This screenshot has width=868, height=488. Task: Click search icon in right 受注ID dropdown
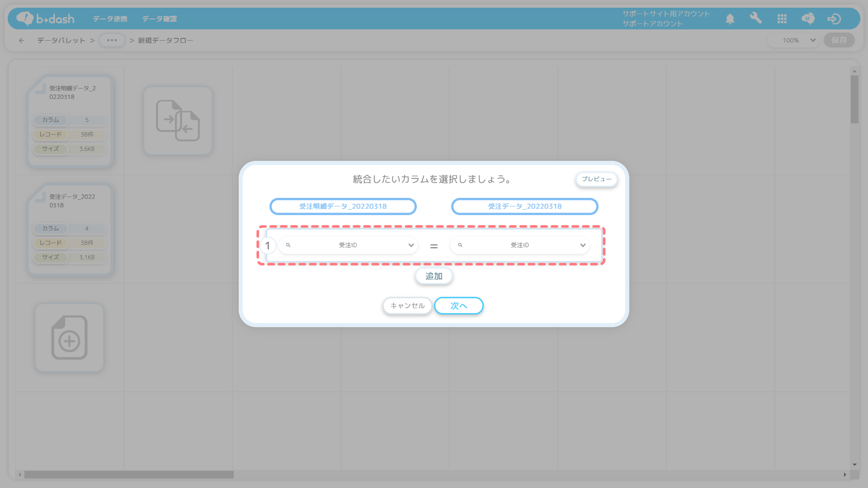tap(460, 245)
